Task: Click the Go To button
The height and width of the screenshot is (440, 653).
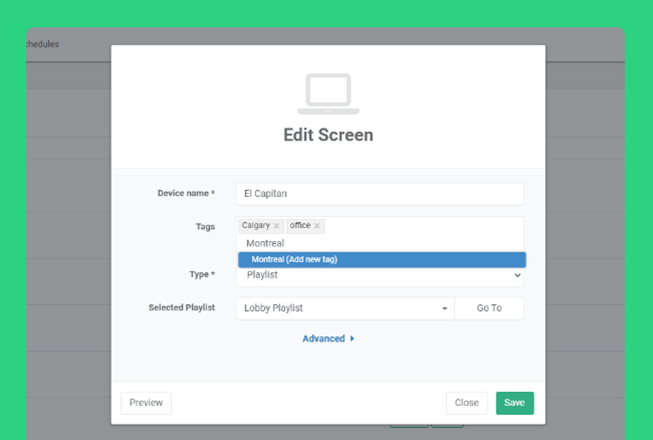Action: click(x=489, y=308)
